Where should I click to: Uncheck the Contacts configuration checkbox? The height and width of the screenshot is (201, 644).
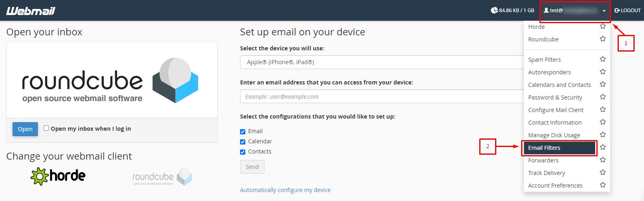243,152
